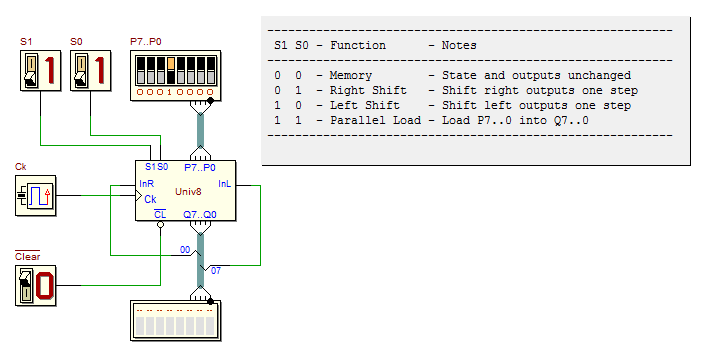The height and width of the screenshot is (360, 705).
Task: Toggle the Clear input switch
Action: [26, 285]
